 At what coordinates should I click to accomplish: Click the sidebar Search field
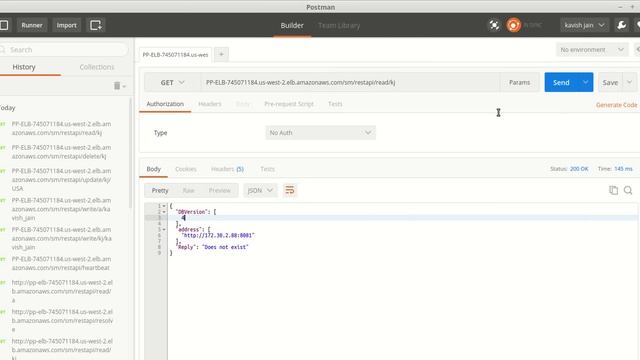(x=64, y=50)
